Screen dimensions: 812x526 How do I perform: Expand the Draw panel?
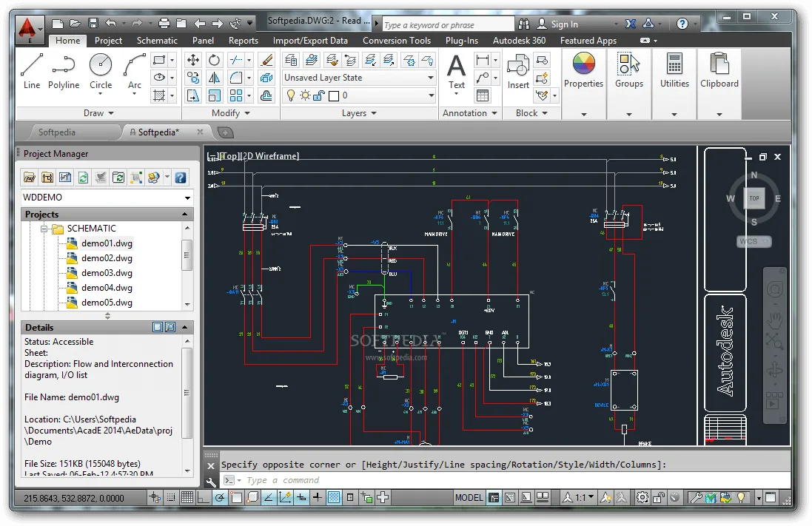pos(99,113)
